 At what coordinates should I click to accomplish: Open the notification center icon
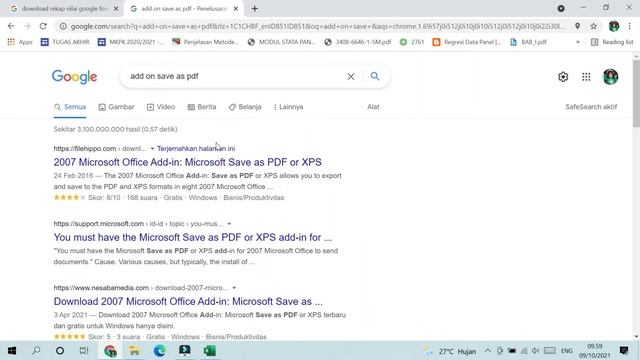tap(624, 351)
